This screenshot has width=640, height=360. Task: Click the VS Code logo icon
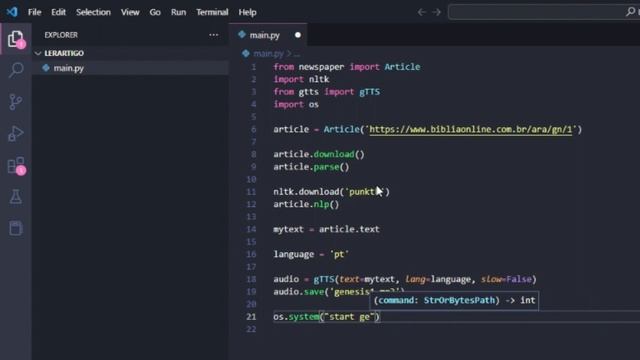click(12, 12)
